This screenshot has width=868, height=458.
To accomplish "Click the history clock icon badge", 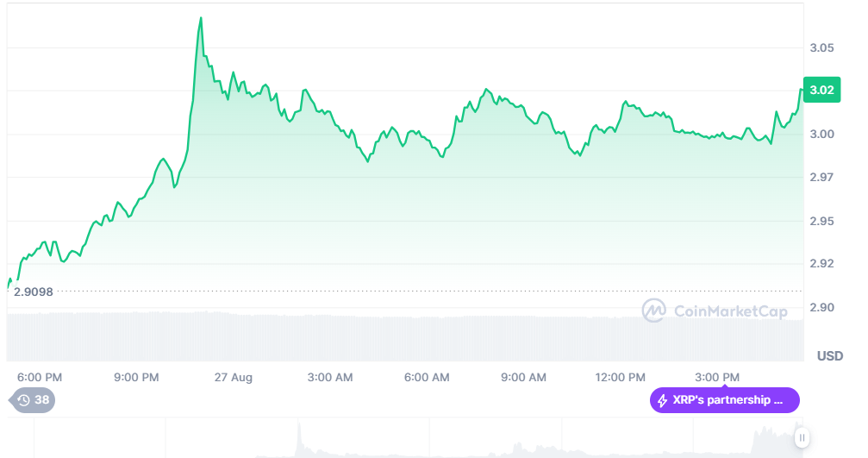I will click(x=23, y=400).
